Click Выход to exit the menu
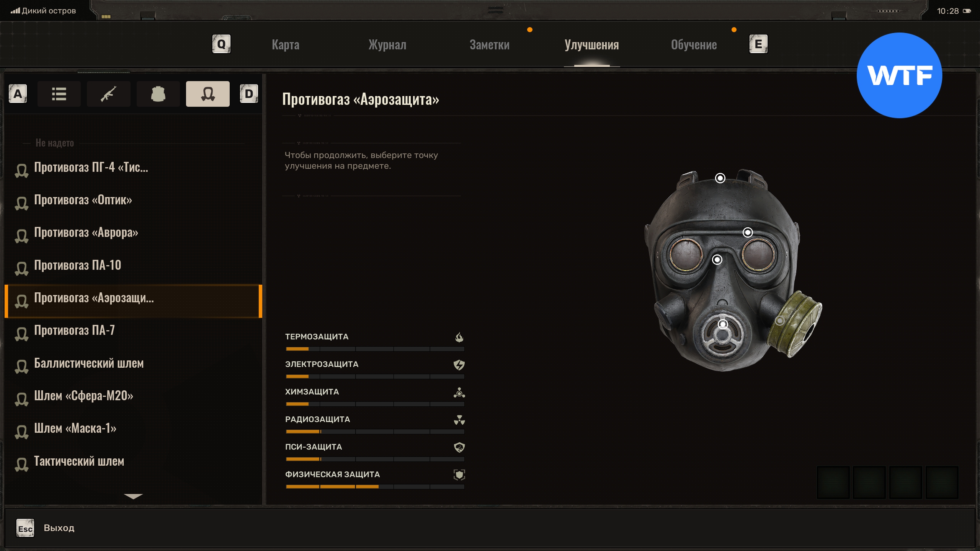The image size is (980, 551). [x=59, y=528]
